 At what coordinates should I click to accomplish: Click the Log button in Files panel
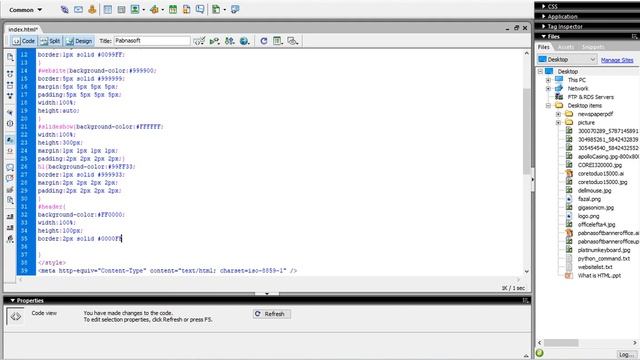[x=627, y=354]
